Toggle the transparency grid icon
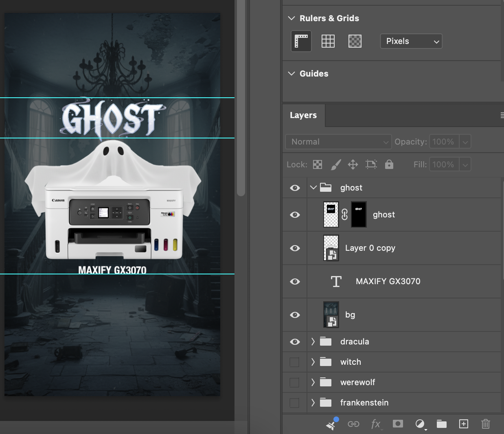 tap(355, 41)
